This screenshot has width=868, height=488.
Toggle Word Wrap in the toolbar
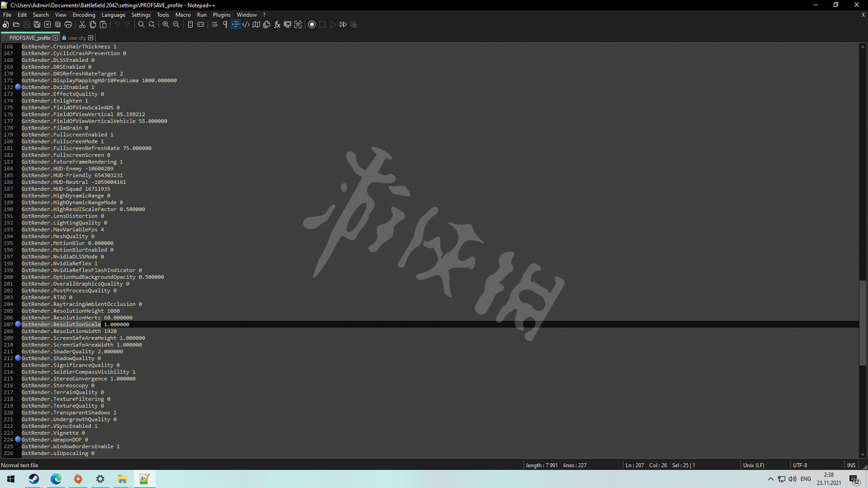215,25
